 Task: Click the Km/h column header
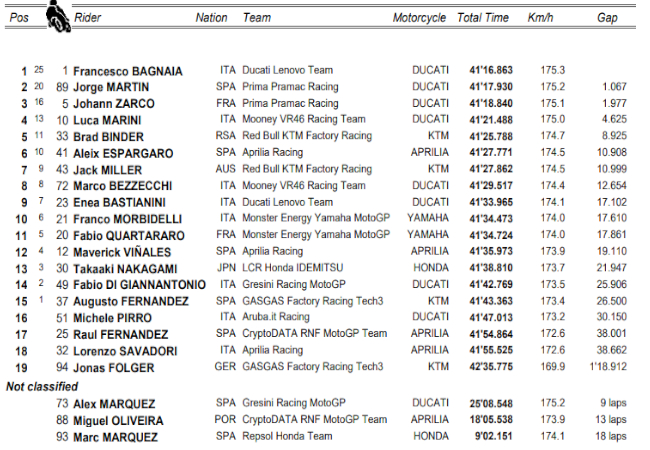[x=540, y=18]
